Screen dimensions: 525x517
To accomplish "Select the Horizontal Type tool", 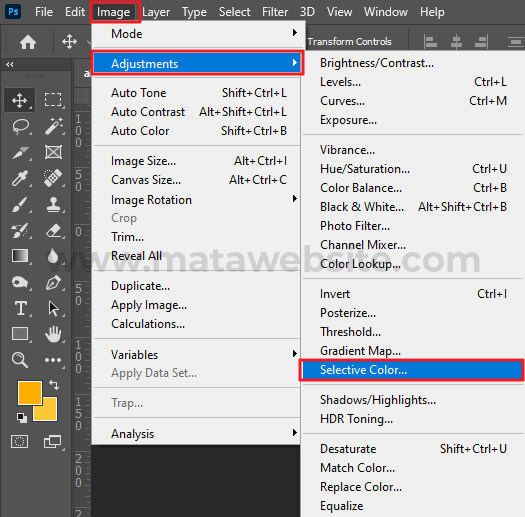I will (21, 308).
